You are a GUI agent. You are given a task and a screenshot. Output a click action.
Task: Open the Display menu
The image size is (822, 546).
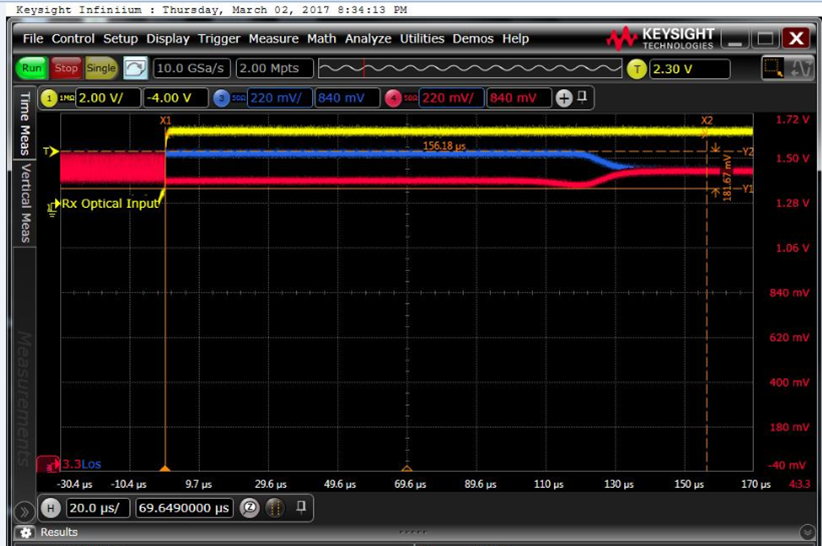click(x=168, y=39)
